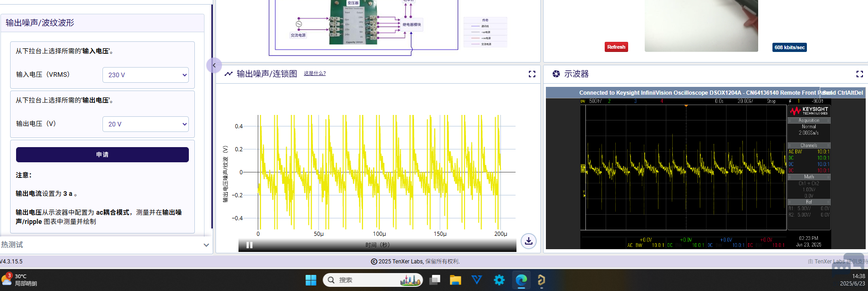The width and height of the screenshot is (868, 291).
Task: Open the weather widget showing 30°C
Action: pos(19,280)
